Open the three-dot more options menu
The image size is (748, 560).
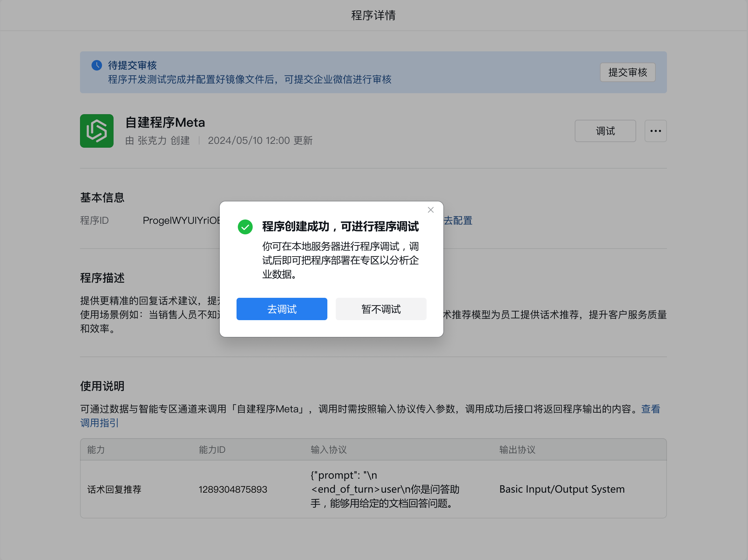point(655,131)
